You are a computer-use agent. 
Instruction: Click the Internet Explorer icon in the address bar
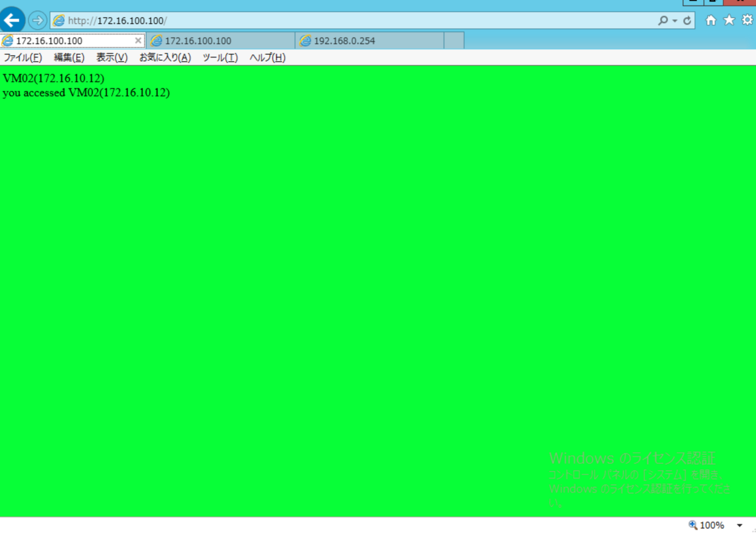(x=59, y=20)
